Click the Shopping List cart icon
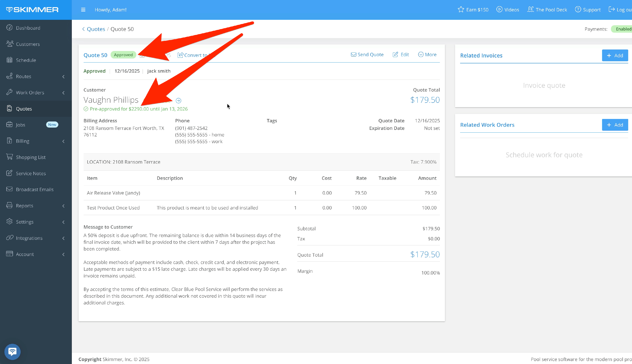This screenshot has height=364, width=632. tap(9, 157)
